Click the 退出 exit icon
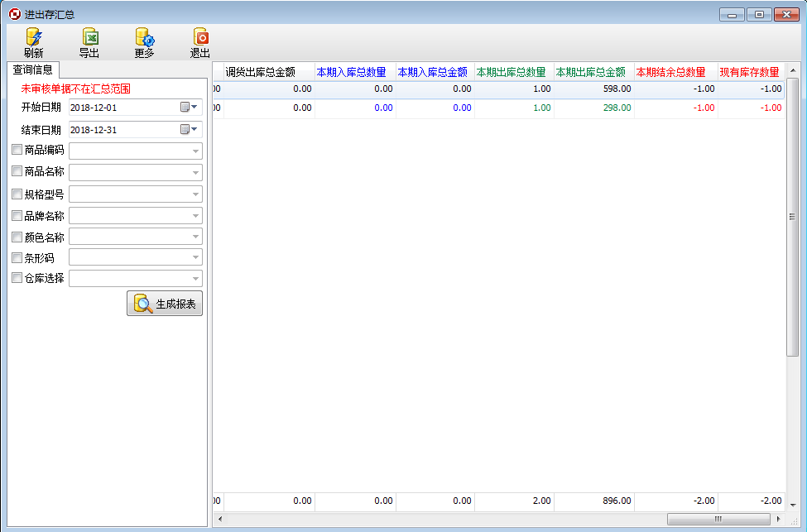 (200, 37)
